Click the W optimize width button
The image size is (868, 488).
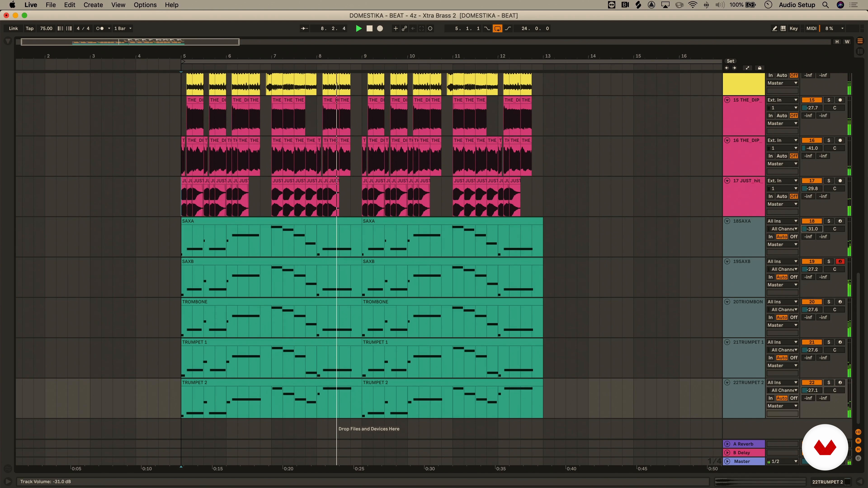coord(847,42)
